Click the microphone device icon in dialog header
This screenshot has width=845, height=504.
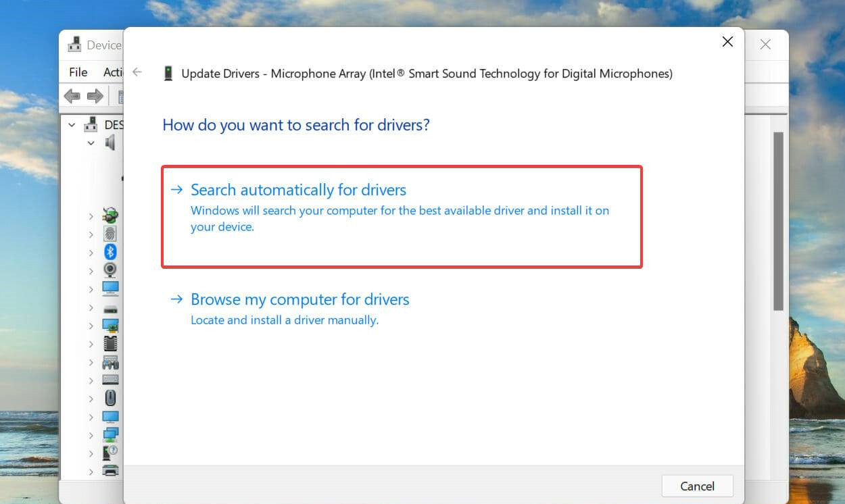click(x=168, y=74)
